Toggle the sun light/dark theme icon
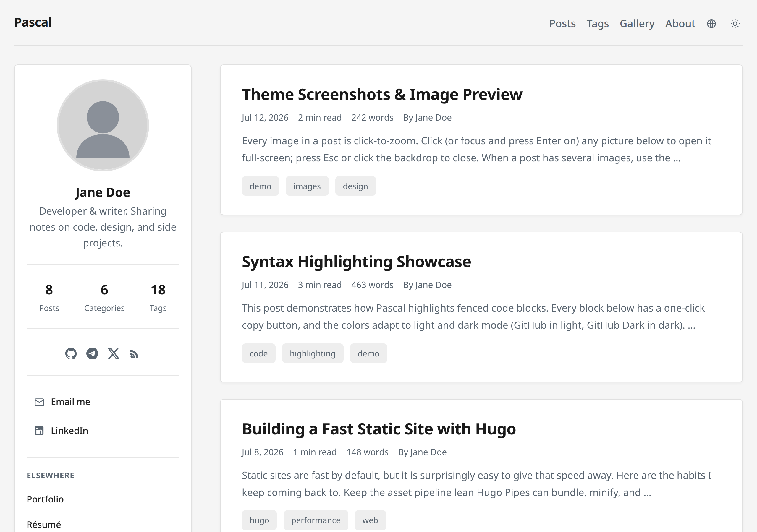The width and height of the screenshot is (757, 532). (x=735, y=24)
